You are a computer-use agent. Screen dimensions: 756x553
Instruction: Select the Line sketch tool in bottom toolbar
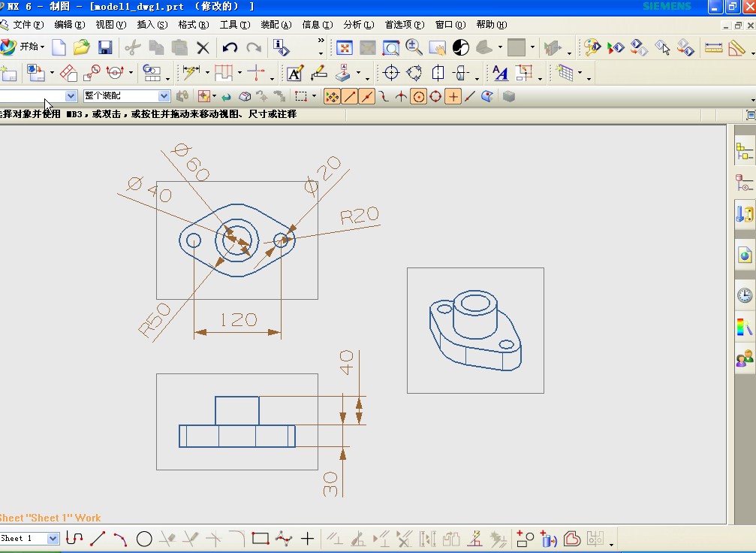98,539
